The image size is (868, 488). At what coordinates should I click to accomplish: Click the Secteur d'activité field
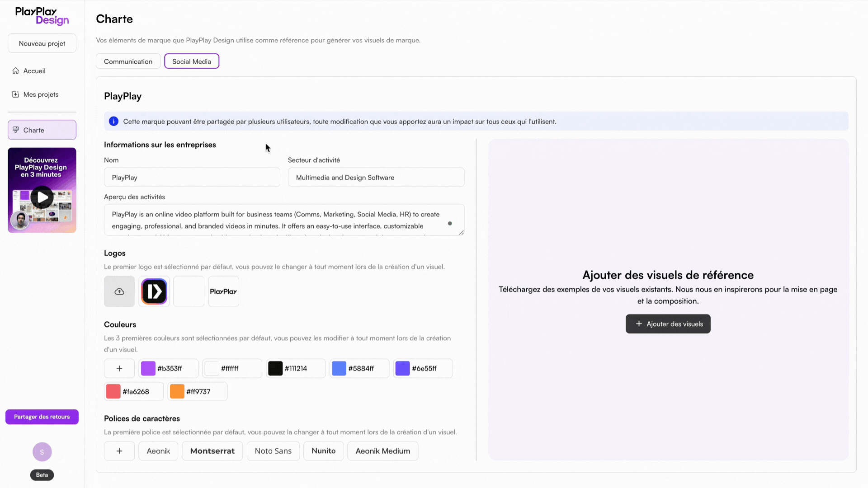pyautogui.click(x=376, y=178)
